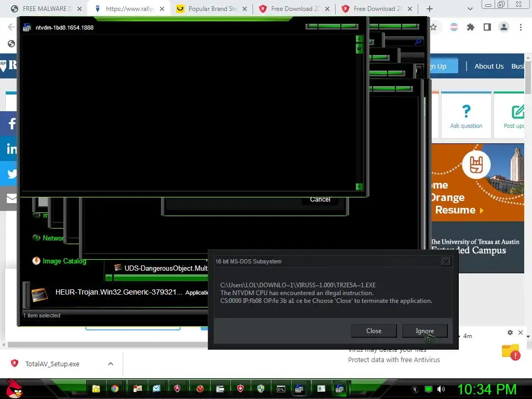Share via the LinkedIn sidebar icon
The width and height of the screenshot is (532, 399).
pos(9,149)
